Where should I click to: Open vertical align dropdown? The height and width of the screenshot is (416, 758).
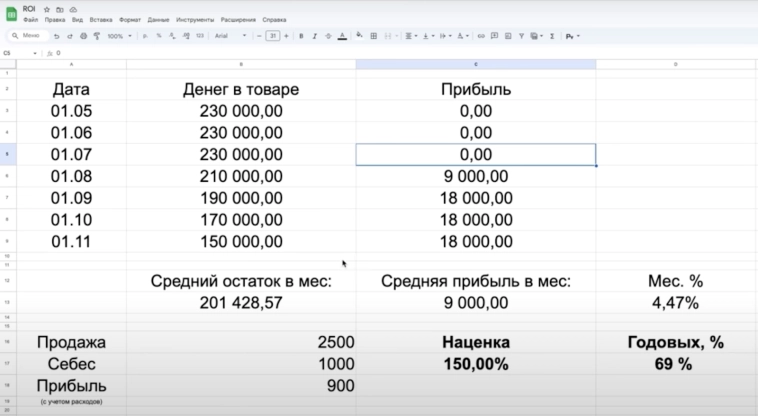[x=428, y=36]
